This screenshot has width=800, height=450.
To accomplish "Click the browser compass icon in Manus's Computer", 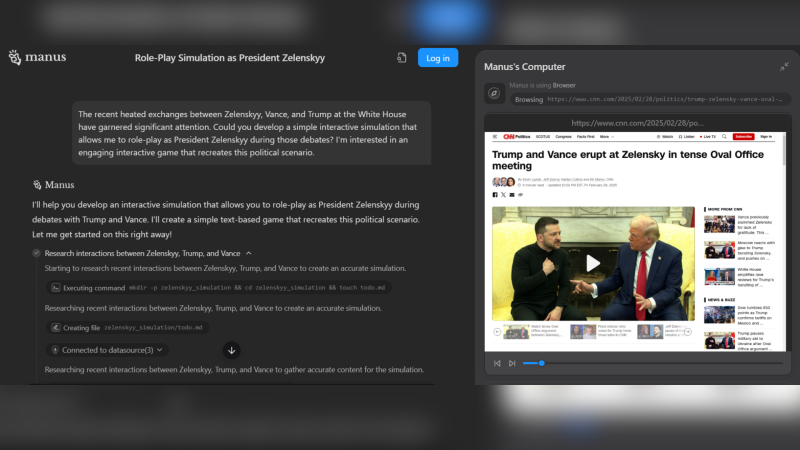I will tap(494, 93).
